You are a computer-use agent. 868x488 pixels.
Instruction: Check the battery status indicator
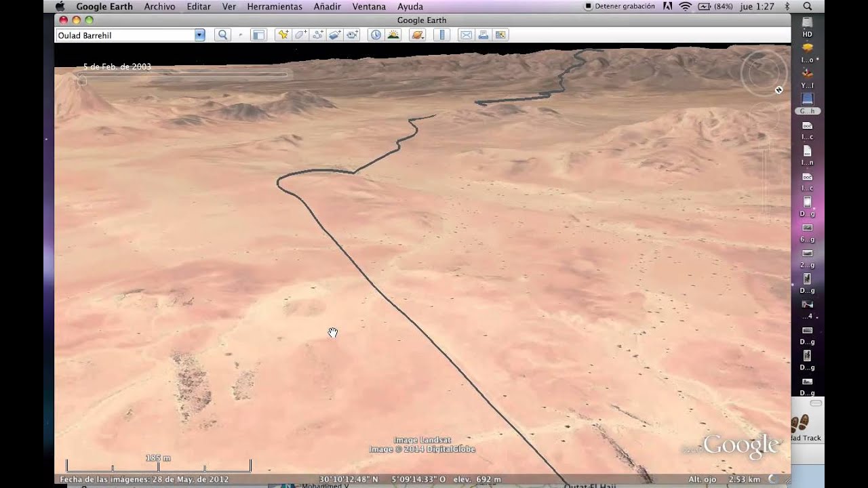pyautogui.click(x=715, y=6)
